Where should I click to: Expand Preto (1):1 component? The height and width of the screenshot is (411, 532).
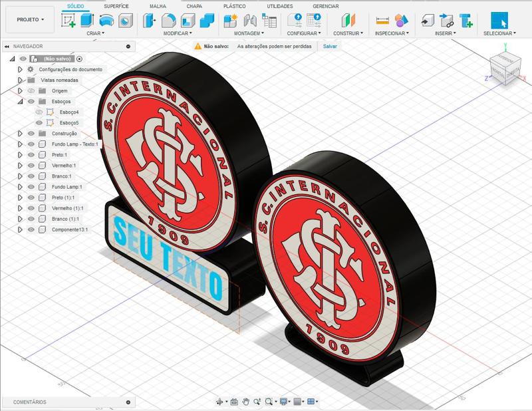pos(20,198)
